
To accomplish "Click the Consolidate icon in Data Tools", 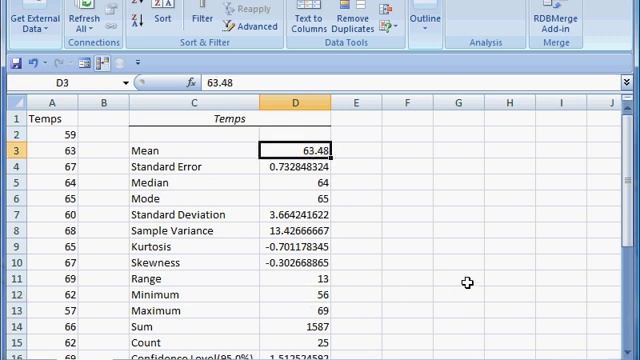I will click(x=385, y=9).
